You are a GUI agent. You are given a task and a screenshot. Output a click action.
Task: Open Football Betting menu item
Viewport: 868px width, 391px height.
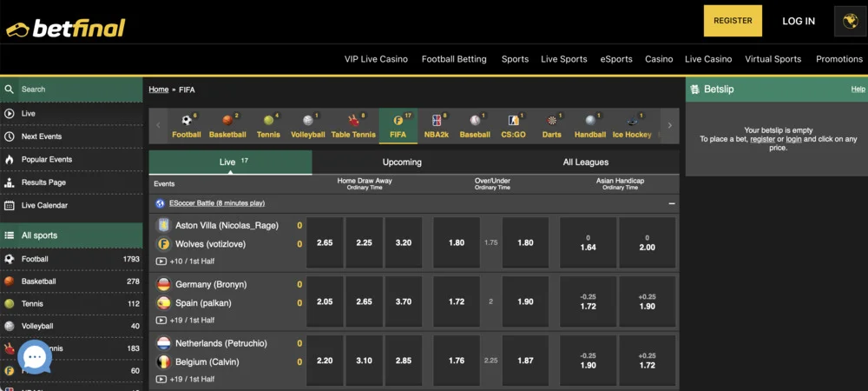(x=454, y=59)
